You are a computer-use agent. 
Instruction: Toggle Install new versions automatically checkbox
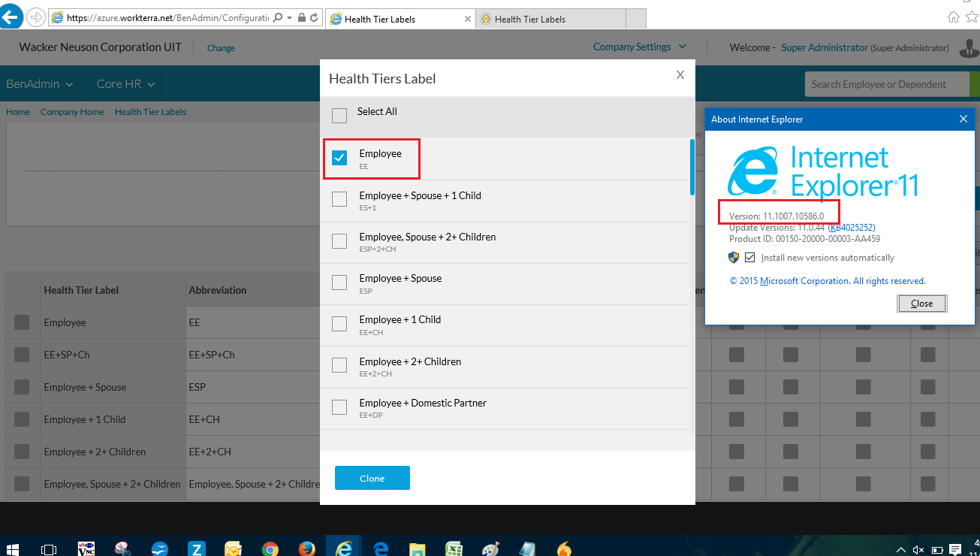tap(749, 258)
